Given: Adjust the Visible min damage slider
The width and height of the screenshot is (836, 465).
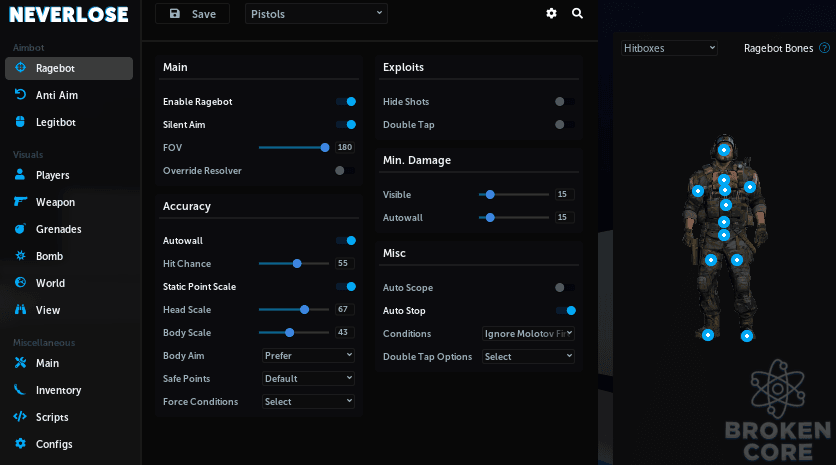Looking at the screenshot, I should (x=514, y=195).
